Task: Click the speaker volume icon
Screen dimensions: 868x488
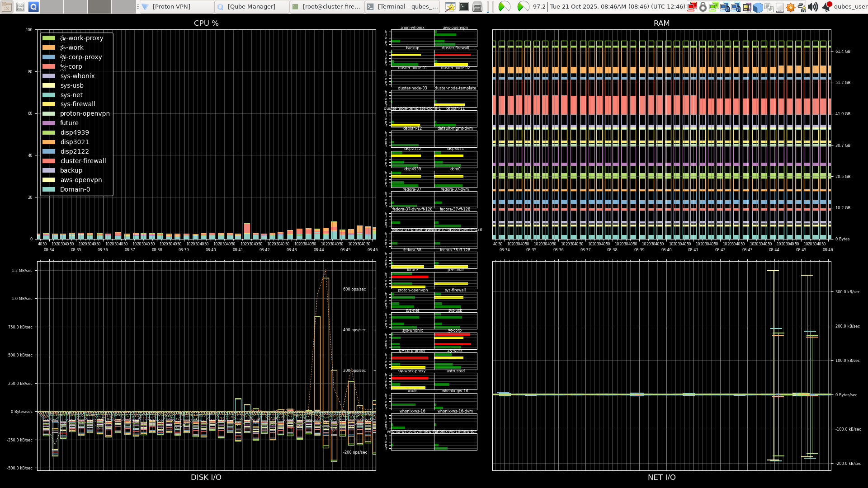Action: [813, 7]
